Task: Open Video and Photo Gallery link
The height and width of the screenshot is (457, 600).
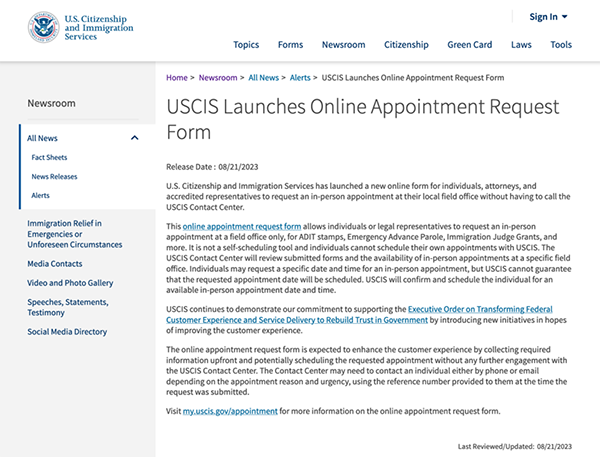Action: click(70, 283)
